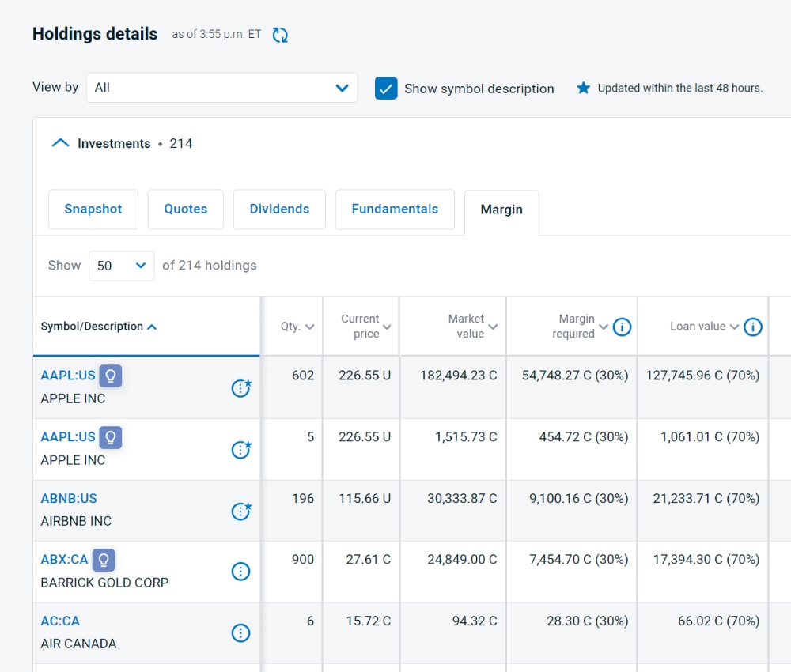This screenshot has height=672, width=791.
Task: Sort by the Qty. column
Action: click(x=297, y=327)
